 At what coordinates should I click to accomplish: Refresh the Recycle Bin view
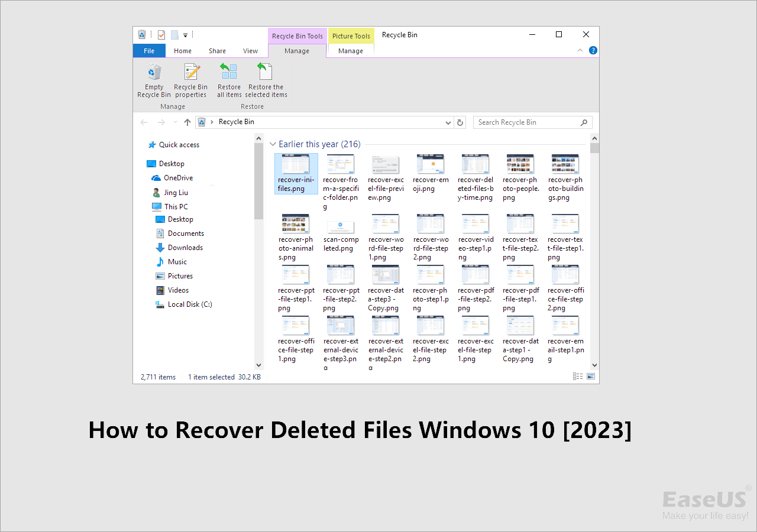coord(461,122)
